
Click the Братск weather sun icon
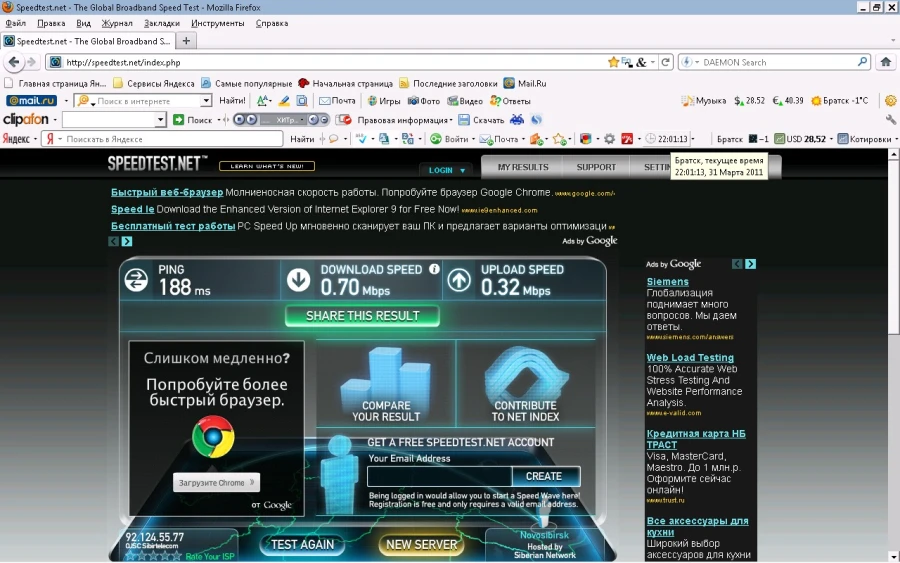(816, 101)
